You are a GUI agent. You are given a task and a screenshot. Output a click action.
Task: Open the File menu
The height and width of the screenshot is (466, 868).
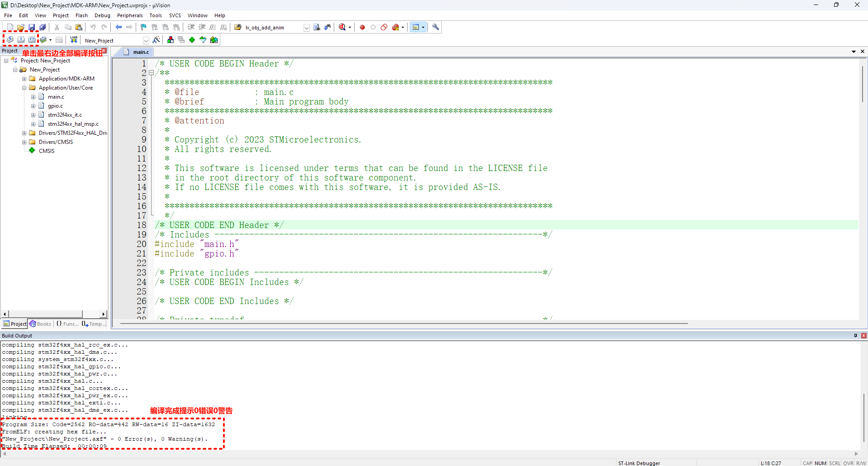[x=8, y=15]
